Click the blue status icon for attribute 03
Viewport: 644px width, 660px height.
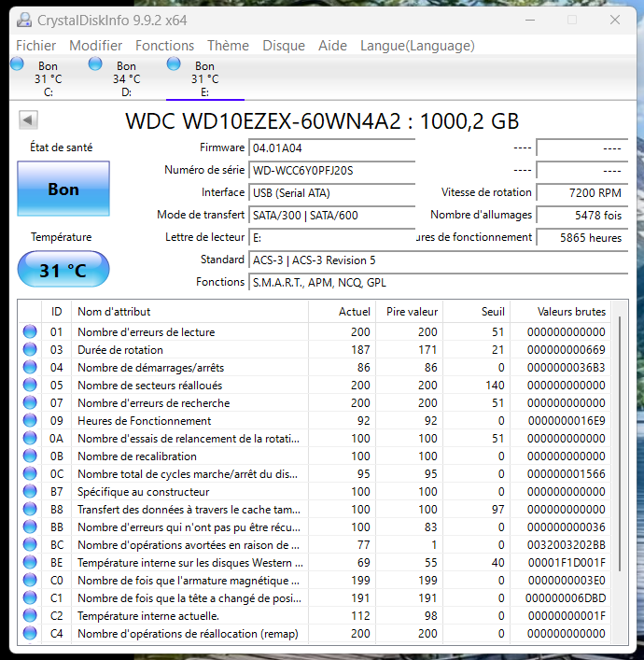pos(30,349)
